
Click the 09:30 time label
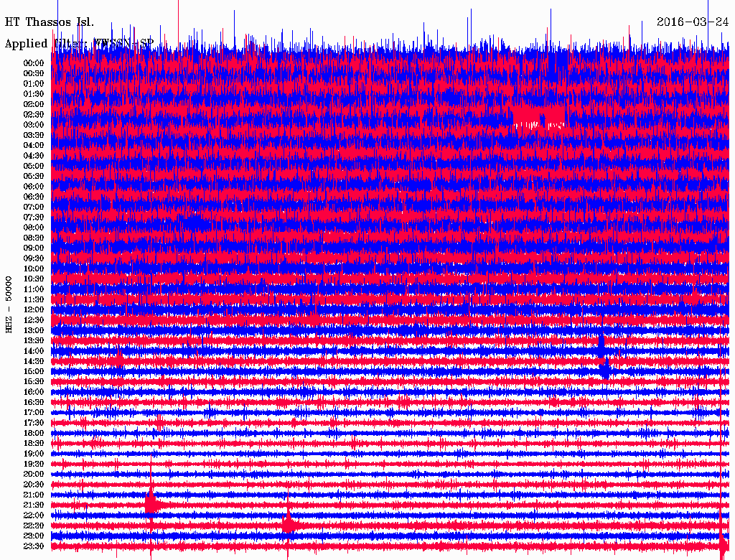tap(34, 258)
